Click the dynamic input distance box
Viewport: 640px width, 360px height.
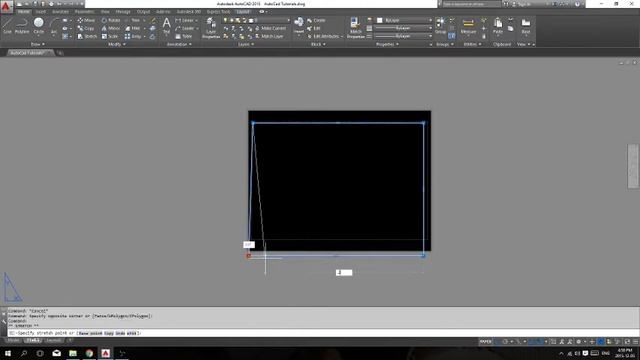(x=344, y=273)
